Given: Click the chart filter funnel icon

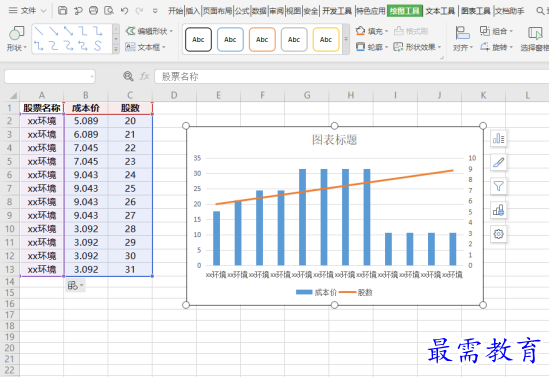Looking at the screenshot, I should coord(498,186).
